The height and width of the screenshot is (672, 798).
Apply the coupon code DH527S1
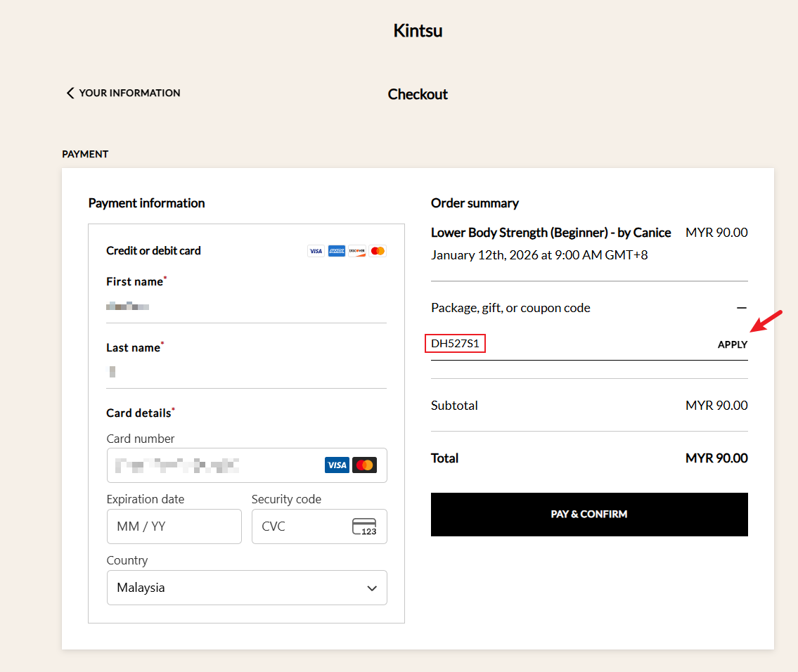tap(733, 344)
